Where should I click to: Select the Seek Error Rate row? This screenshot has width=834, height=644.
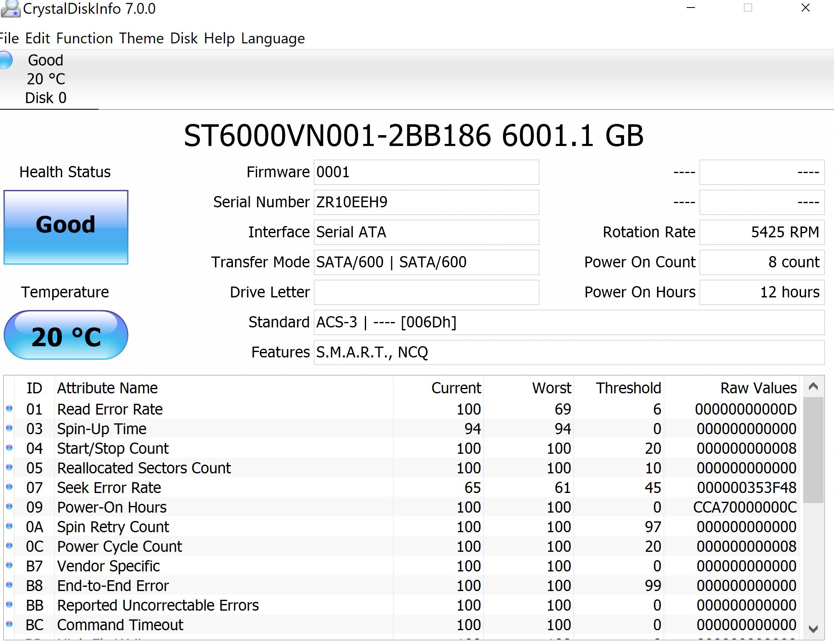pyautogui.click(x=402, y=488)
